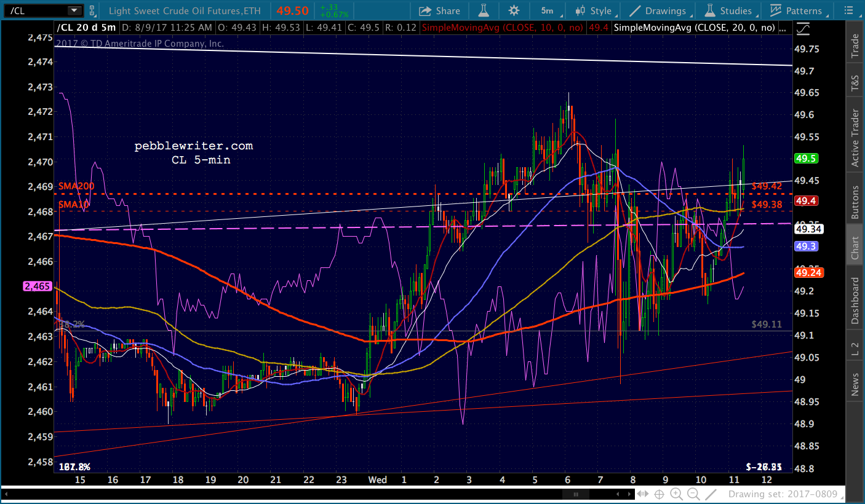Expand the /CL symbol dropdown arrow
This screenshot has height=504, width=865.
74,10
